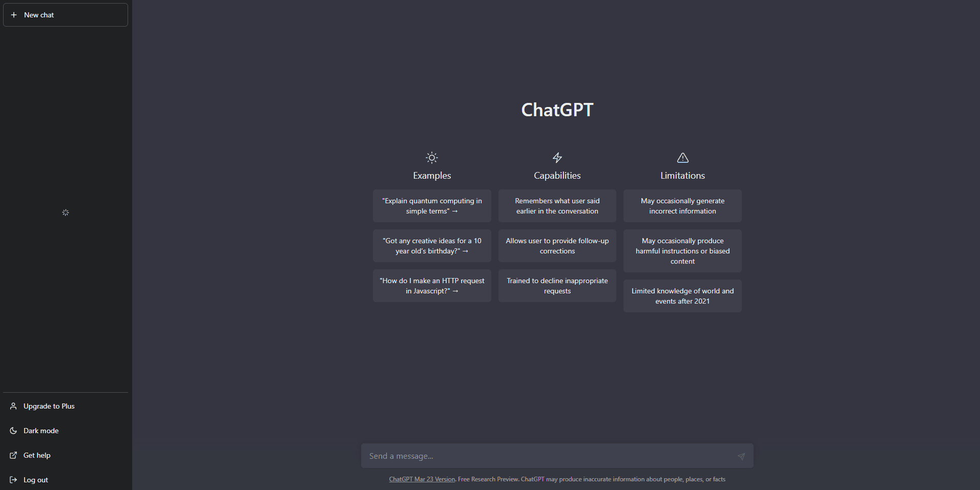The width and height of the screenshot is (980, 490).
Task: Open the ChatGPT Mar 23 Version link
Action: tap(422, 479)
